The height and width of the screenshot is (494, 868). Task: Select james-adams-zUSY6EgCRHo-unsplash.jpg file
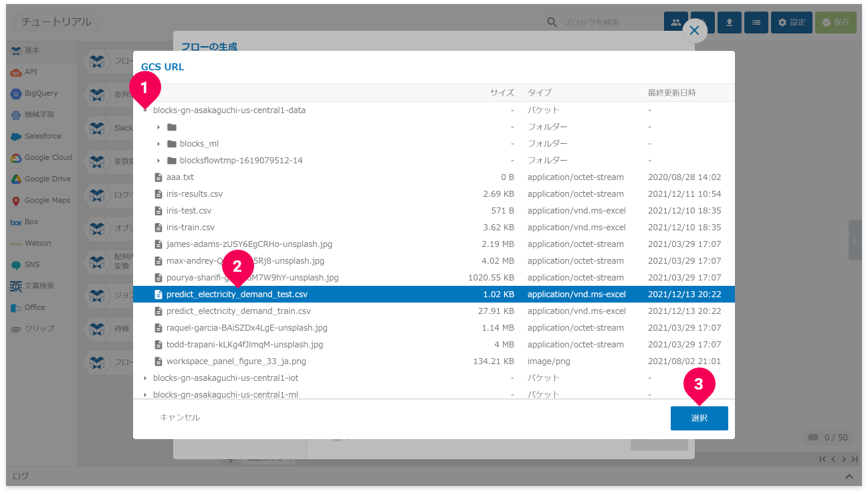pyautogui.click(x=434, y=244)
